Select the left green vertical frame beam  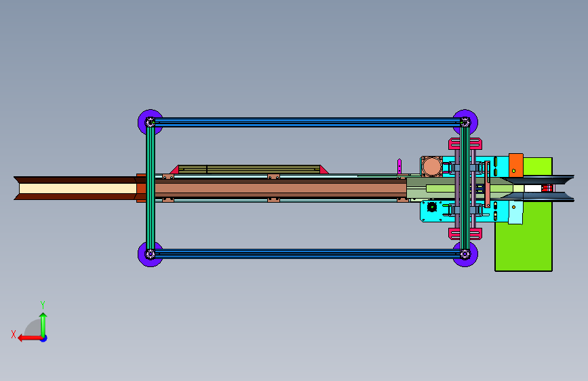tap(151, 188)
